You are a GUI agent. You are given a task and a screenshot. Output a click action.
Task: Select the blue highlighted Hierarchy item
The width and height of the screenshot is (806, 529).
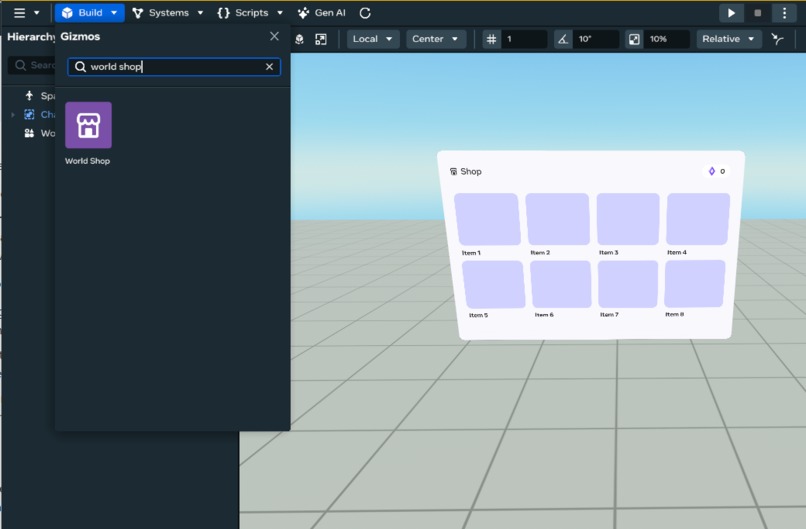point(40,115)
